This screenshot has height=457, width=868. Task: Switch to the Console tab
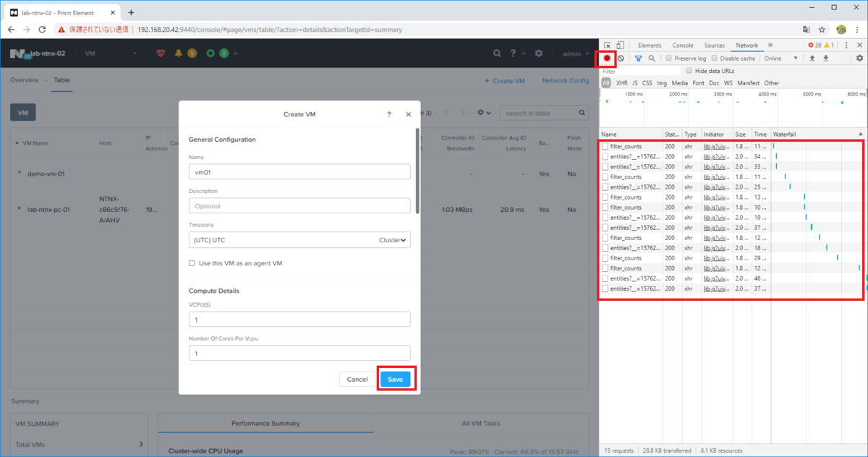pos(683,46)
